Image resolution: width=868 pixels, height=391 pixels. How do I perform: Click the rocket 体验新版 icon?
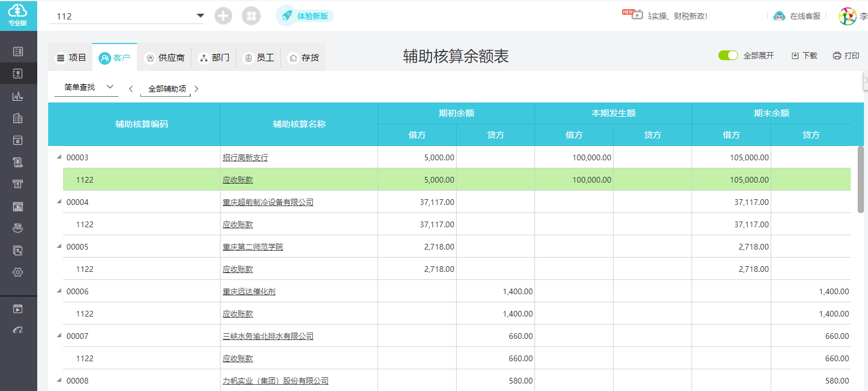click(287, 16)
